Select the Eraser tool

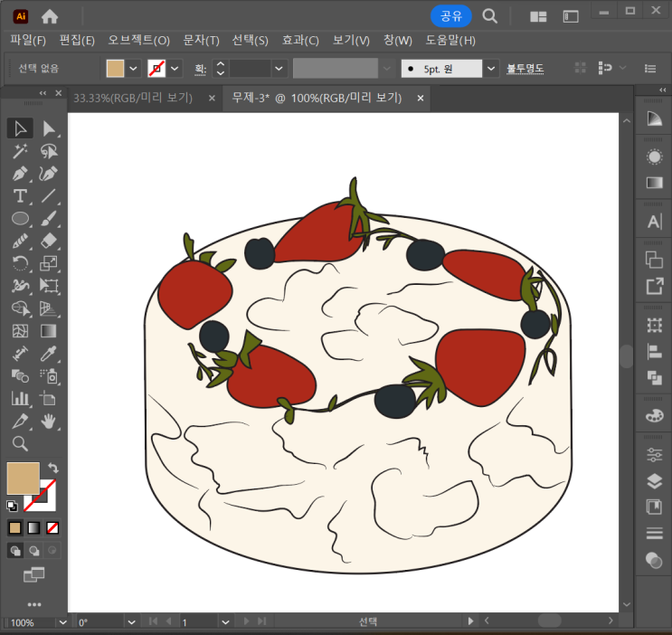49,241
